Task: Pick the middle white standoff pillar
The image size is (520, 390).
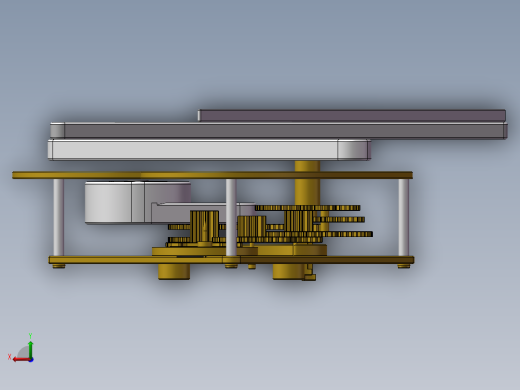Action: click(x=231, y=217)
